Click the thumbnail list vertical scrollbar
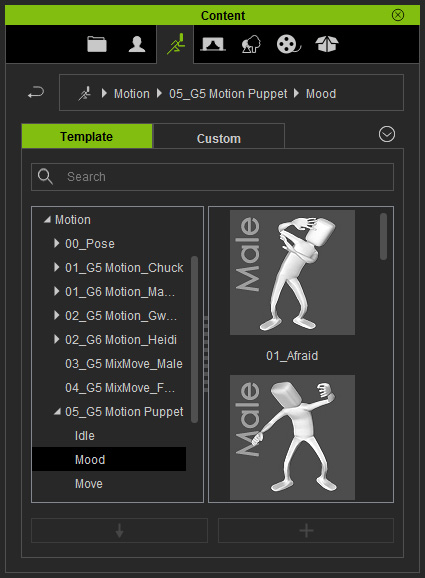 click(383, 237)
